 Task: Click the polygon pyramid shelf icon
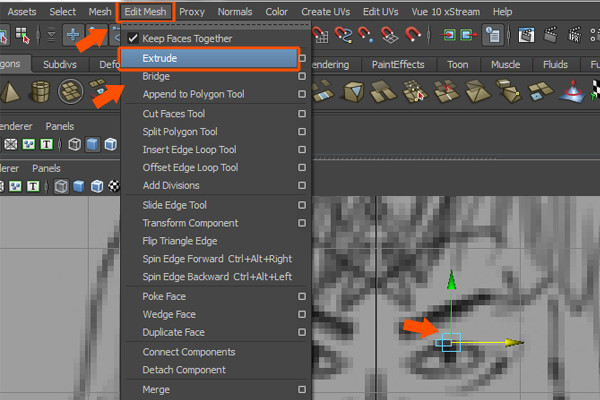click(x=10, y=92)
